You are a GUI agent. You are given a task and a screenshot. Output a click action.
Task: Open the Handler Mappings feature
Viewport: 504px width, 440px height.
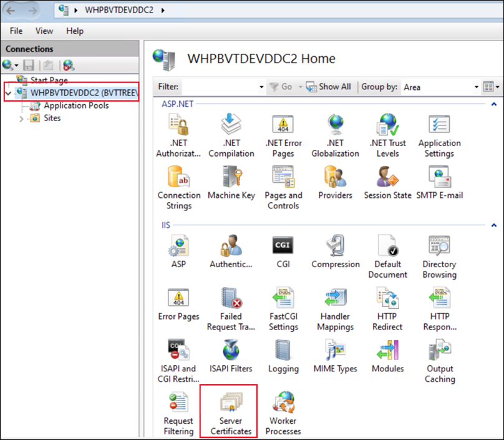(335, 306)
